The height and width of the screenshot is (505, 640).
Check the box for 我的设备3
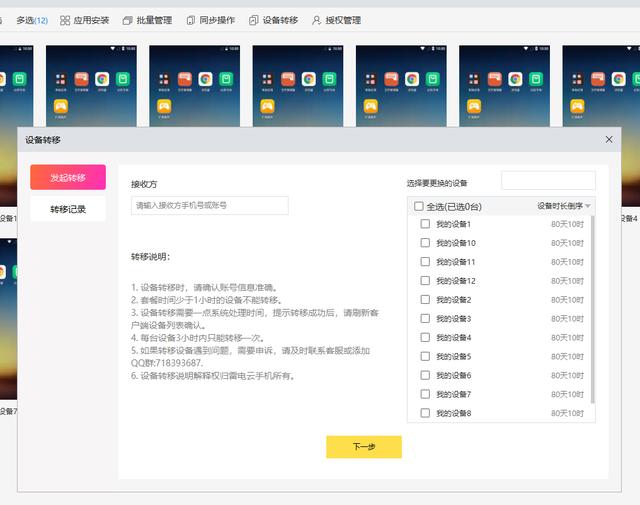pyautogui.click(x=425, y=318)
